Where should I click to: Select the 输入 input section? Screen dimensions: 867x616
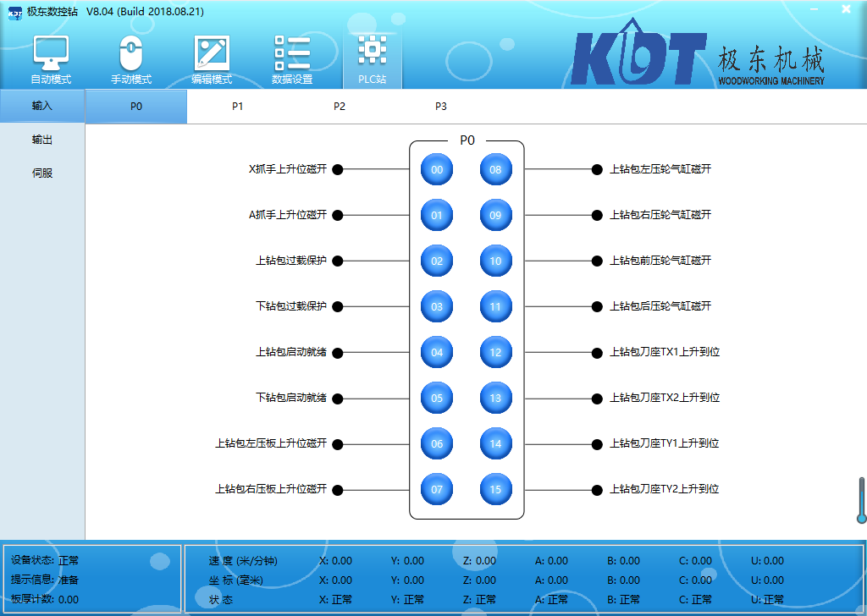[42, 107]
